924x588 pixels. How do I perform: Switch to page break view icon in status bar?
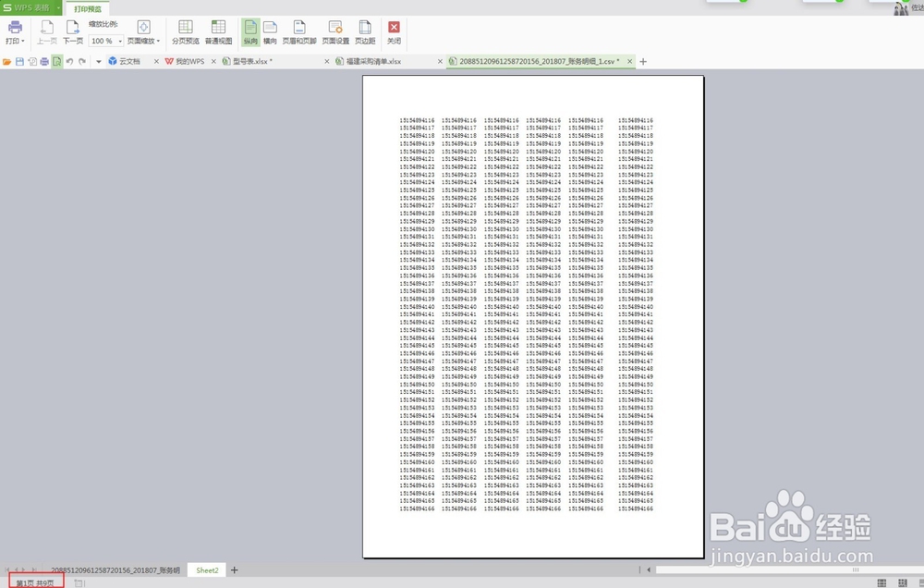[902, 583]
